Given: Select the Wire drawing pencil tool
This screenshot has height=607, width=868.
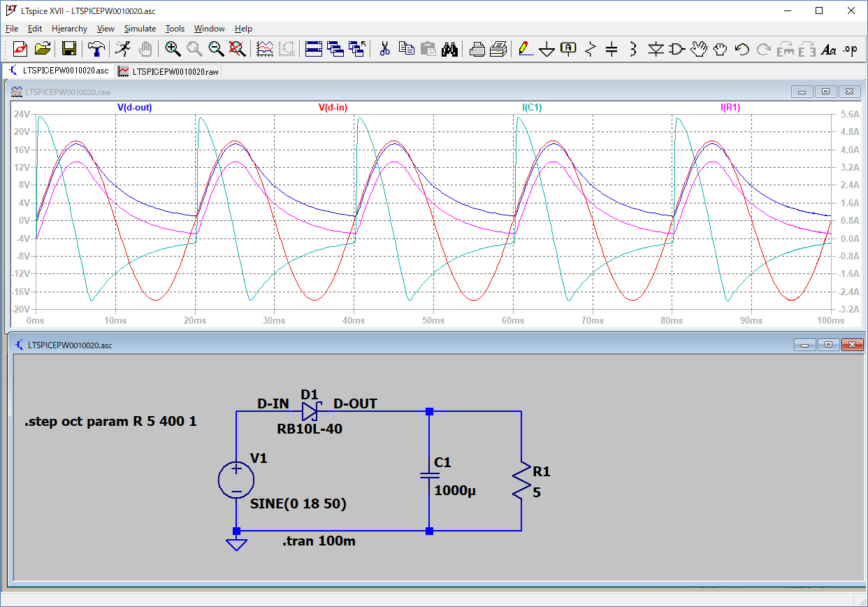Looking at the screenshot, I should coord(525,49).
